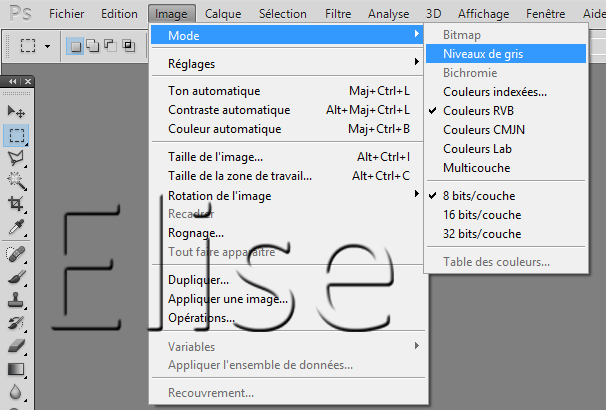Select the Move tool
This screenshot has height=410, width=606.
[x=16, y=111]
